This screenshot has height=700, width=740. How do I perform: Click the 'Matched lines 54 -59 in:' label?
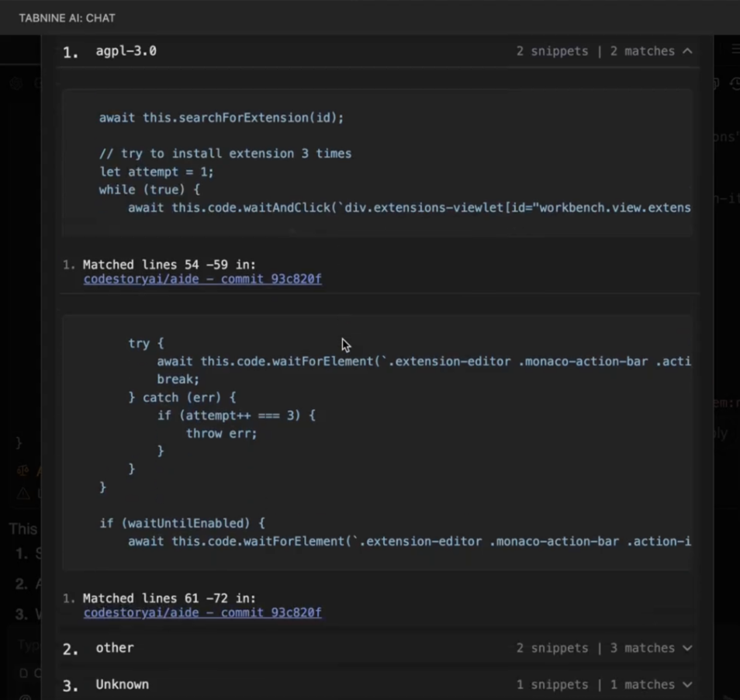(x=169, y=265)
